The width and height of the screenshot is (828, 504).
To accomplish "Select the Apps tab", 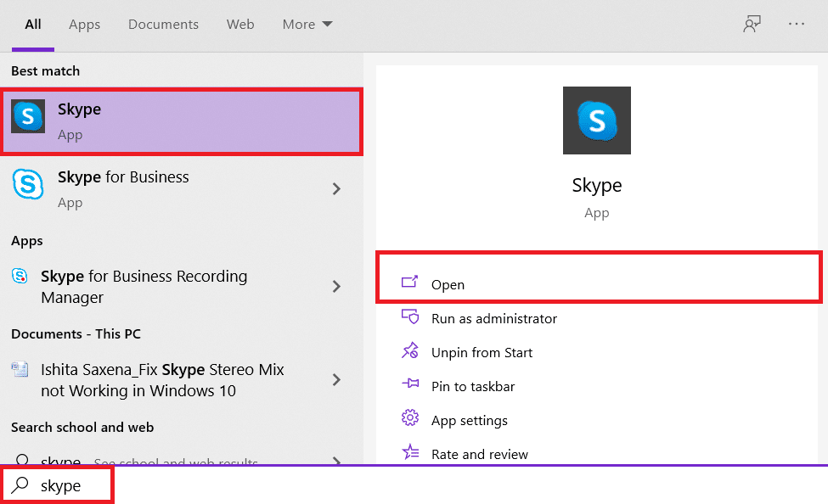I will (x=84, y=24).
